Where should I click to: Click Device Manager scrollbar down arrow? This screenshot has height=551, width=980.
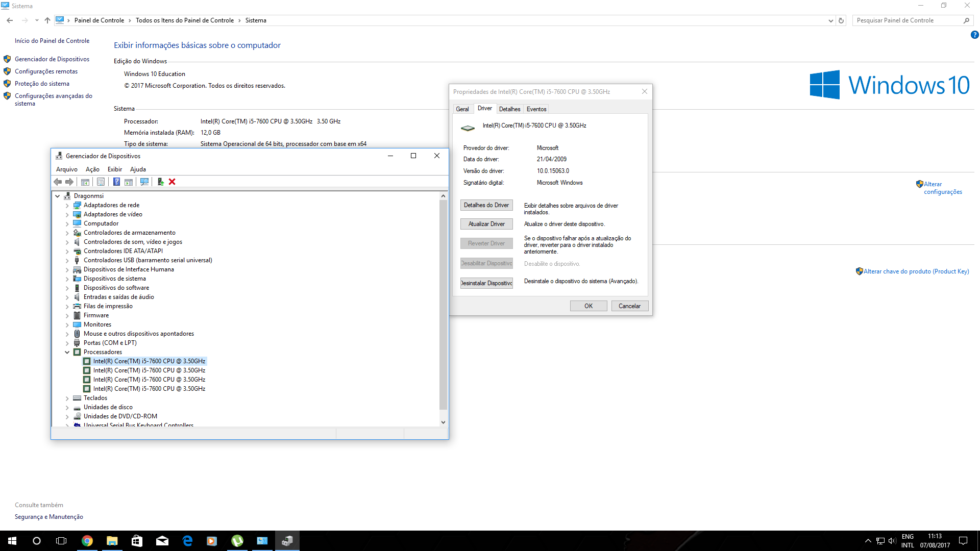pyautogui.click(x=443, y=422)
